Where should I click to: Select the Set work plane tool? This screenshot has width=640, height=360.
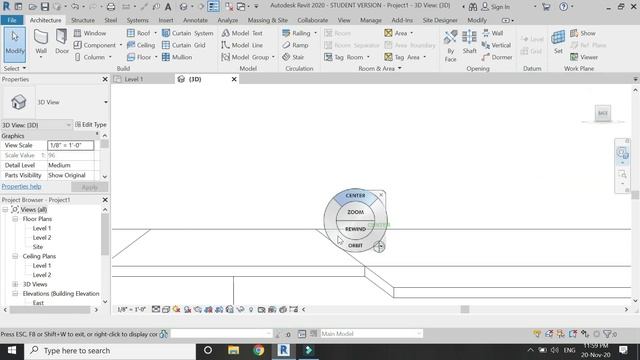(x=558, y=42)
